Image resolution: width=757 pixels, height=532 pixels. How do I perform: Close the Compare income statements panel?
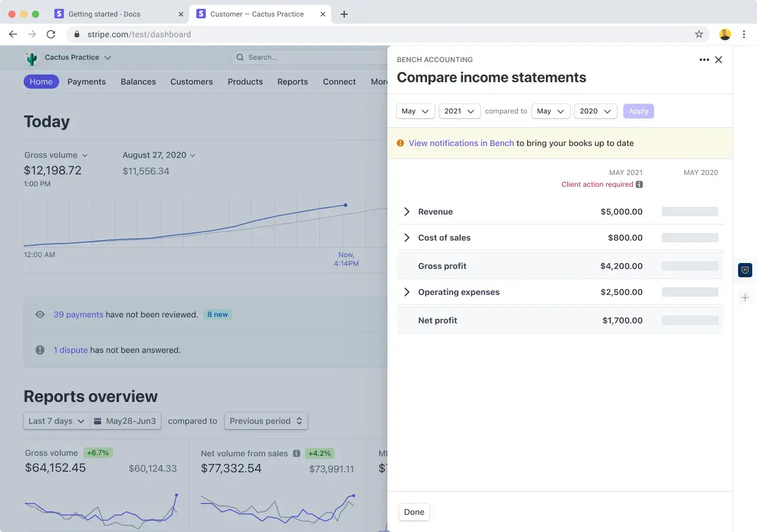719,60
